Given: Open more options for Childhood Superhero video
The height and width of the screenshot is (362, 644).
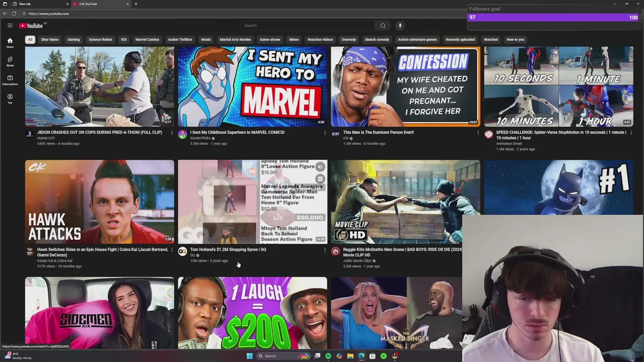Looking at the screenshot, I should (x=325, y=133).
